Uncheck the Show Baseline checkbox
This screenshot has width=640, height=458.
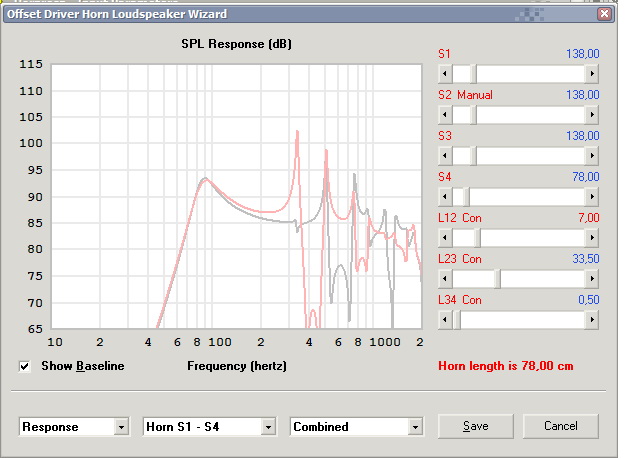point(24,366)
